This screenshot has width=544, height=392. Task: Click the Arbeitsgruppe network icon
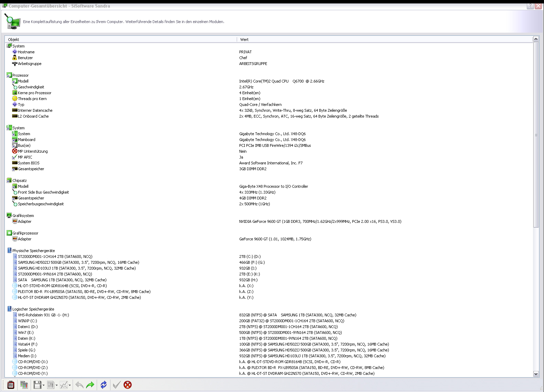tap(15, 64)
